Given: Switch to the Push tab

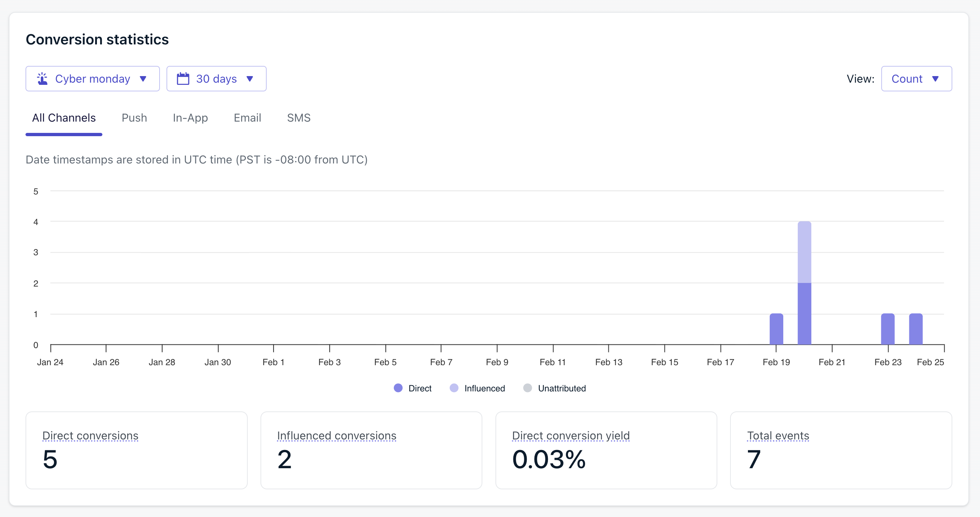Looking at the screenshot, I should point(134,118).
